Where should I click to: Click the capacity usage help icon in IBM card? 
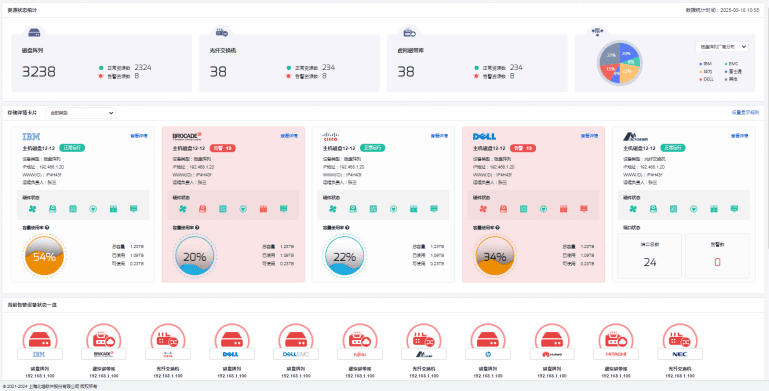(47, 228)
